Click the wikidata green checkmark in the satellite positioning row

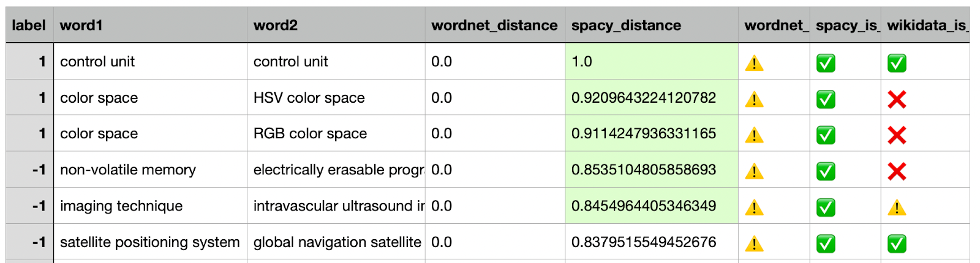[897, 244]
